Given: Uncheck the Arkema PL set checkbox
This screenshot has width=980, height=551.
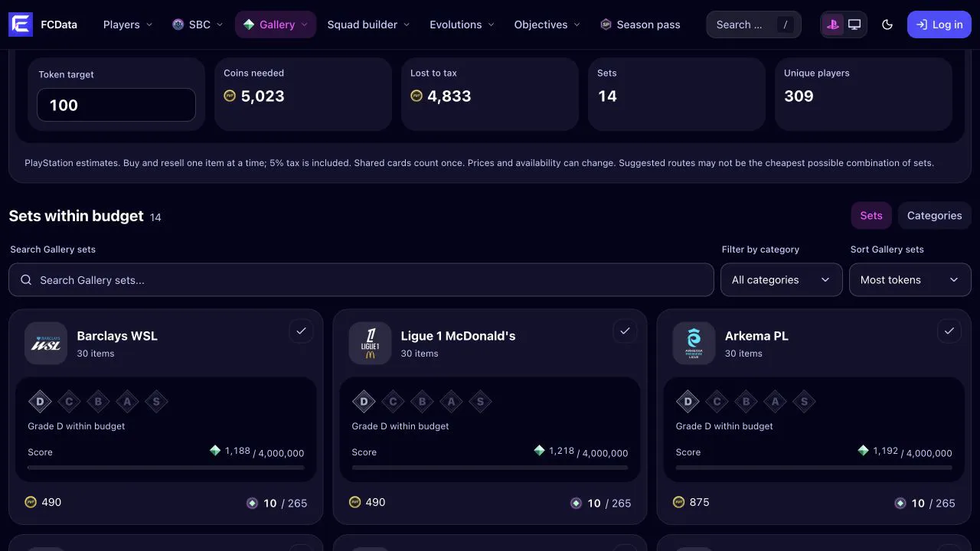Looking at the screenshot, I should click(949, 331).
